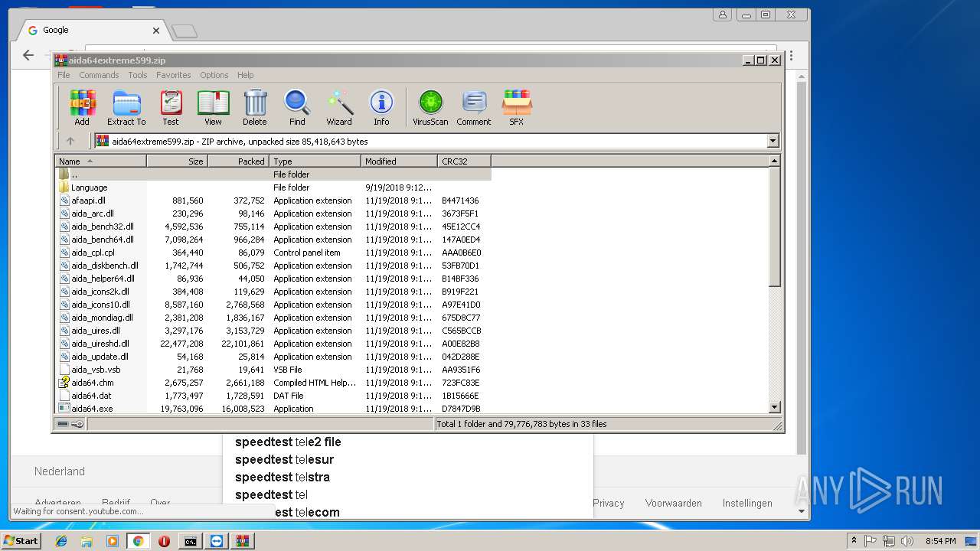Screen dimensions: 980x551
Task: Click the Extract To toolbar icon
Action: (126, 108)
